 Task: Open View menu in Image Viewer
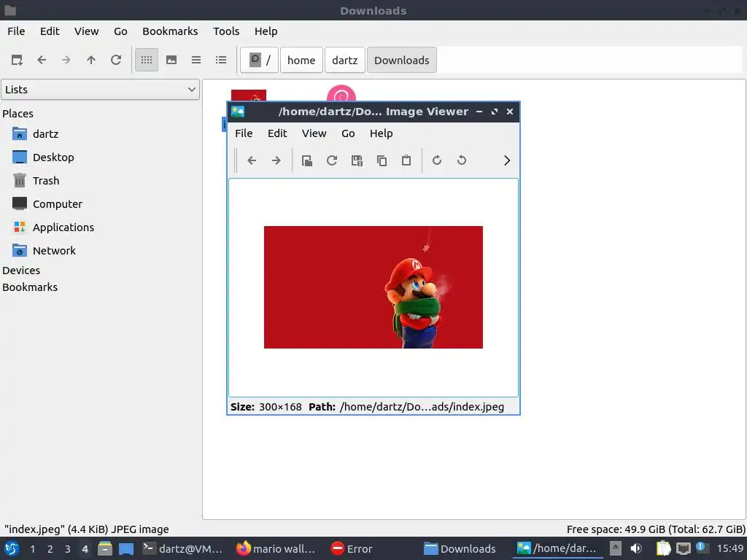tap(314, 133)
